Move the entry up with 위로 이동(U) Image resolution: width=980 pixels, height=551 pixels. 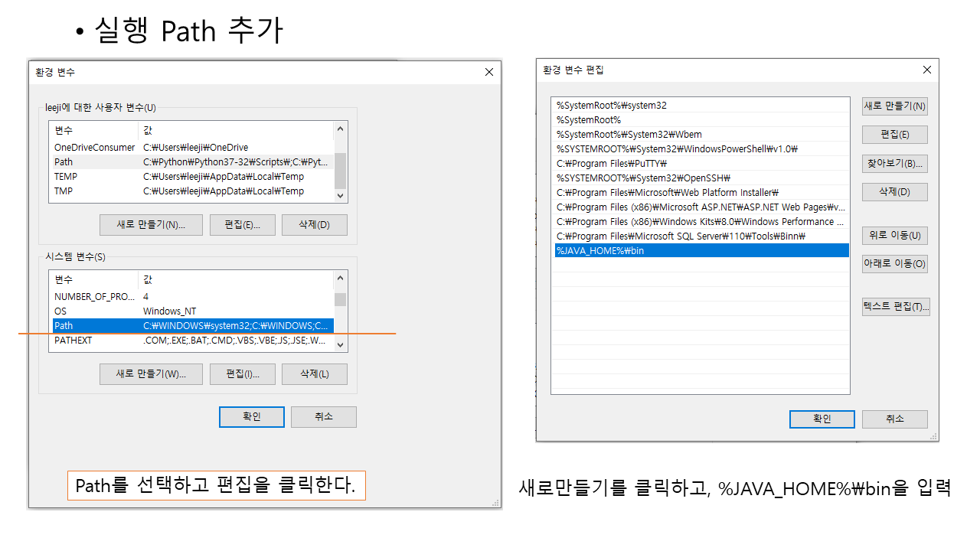(x=894, y=235)
